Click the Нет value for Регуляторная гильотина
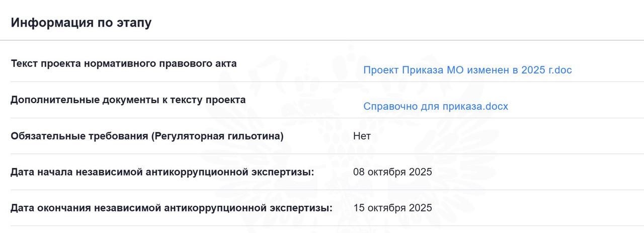This screenshot has width=644, height=233. pyautogui.click(x=362, y=136)
